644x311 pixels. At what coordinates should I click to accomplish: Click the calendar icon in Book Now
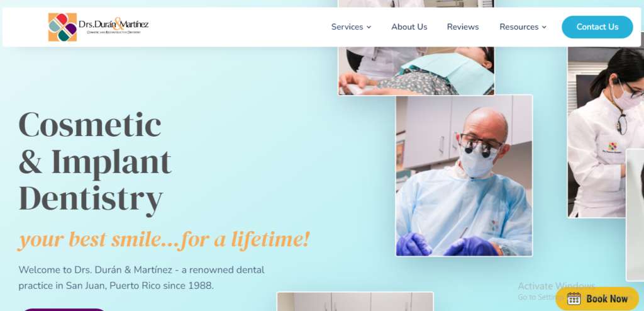[x=574, y=298]
